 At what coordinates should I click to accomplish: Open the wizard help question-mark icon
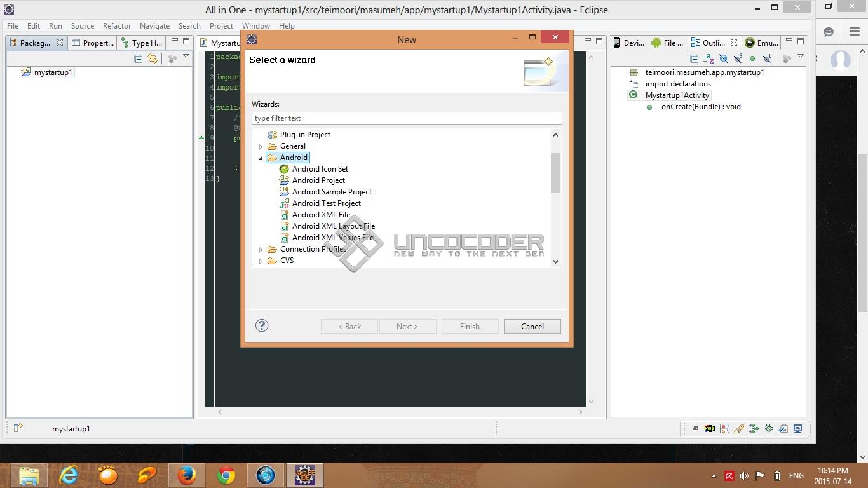(x=262, y=326)
